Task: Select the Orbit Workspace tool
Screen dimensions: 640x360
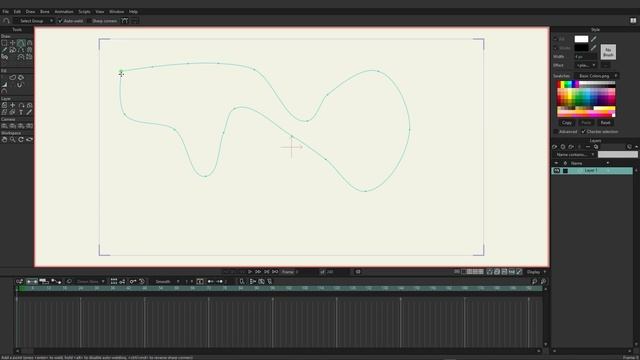Action: (x=29, y=140)
